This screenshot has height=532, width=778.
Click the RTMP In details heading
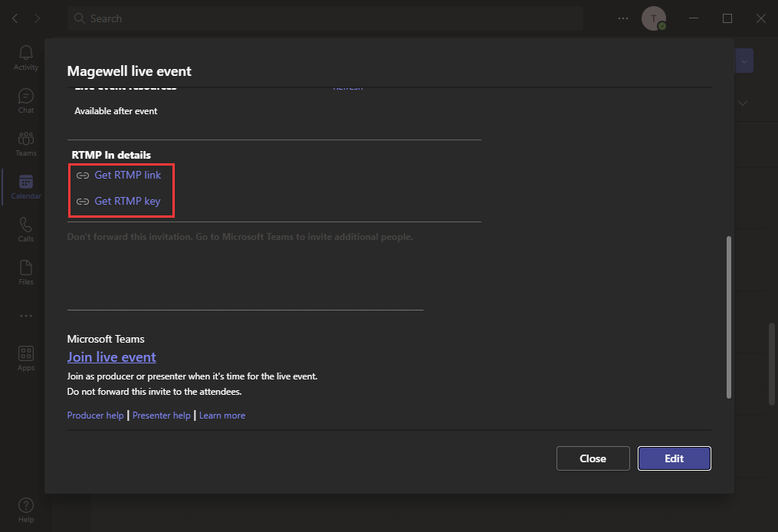point(111,155)
